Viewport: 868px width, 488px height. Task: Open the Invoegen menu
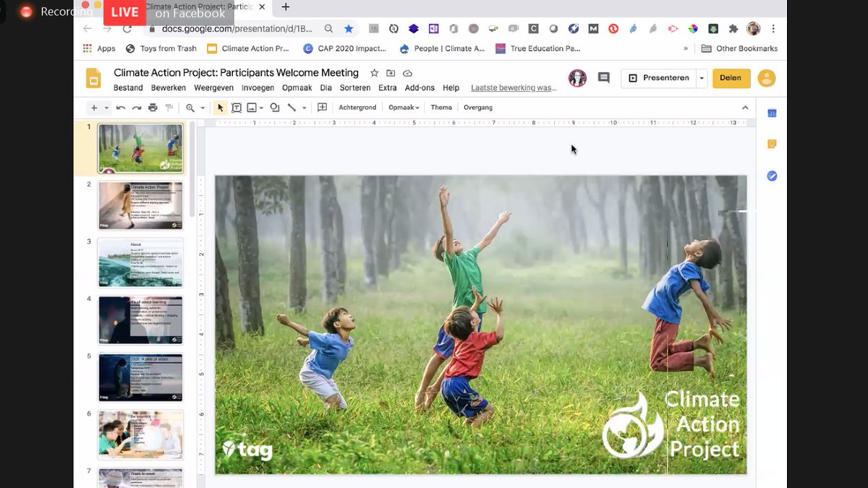coord(258,87)
